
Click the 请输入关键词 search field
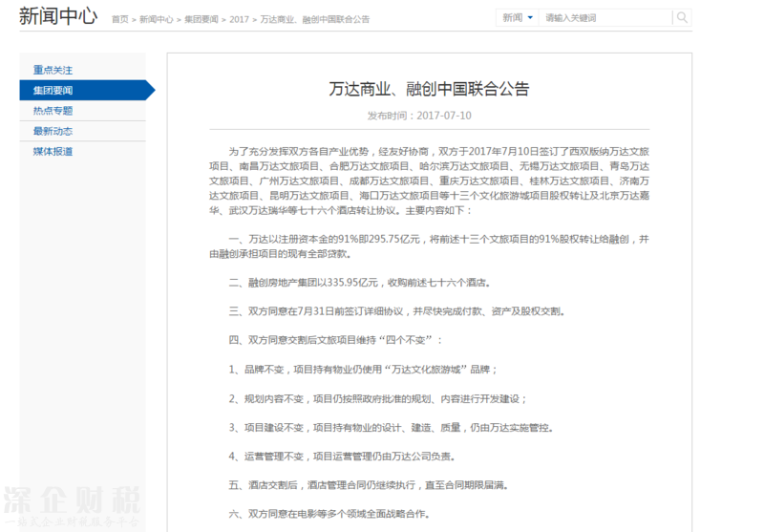coord(605,18)
